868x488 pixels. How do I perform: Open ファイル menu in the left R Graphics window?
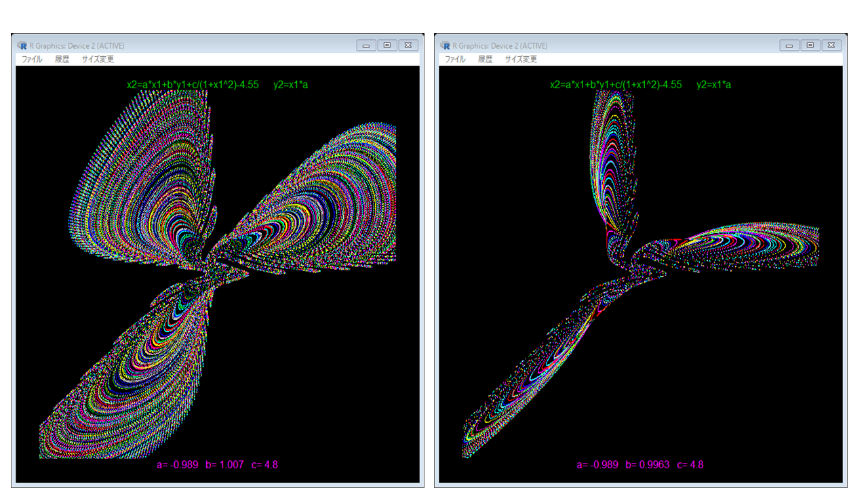[32, 59]
